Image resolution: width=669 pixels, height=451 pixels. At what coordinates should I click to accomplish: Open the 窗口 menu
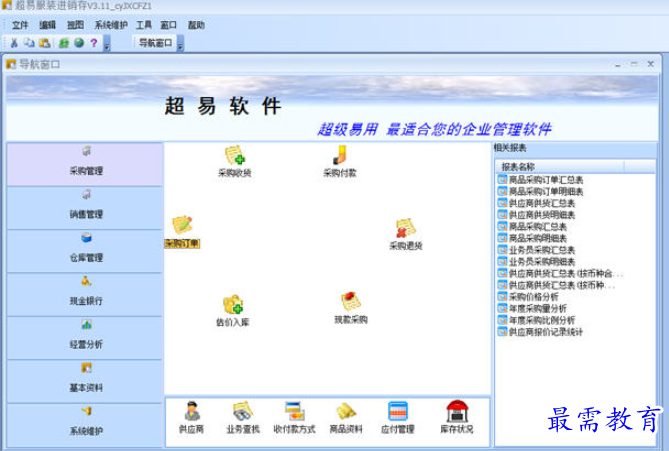[169, 25]
